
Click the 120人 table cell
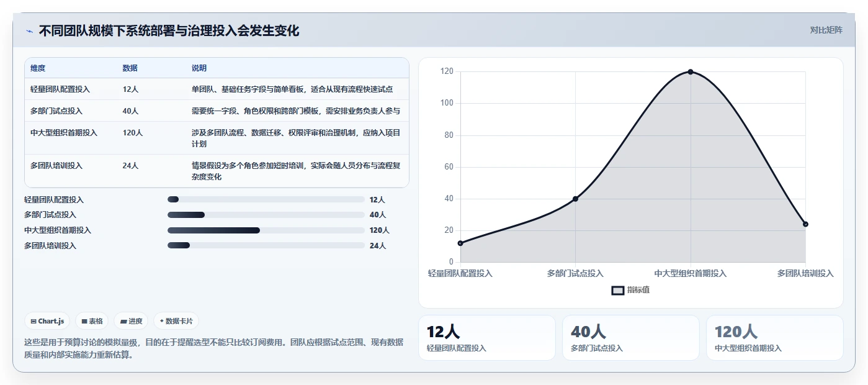133,133
